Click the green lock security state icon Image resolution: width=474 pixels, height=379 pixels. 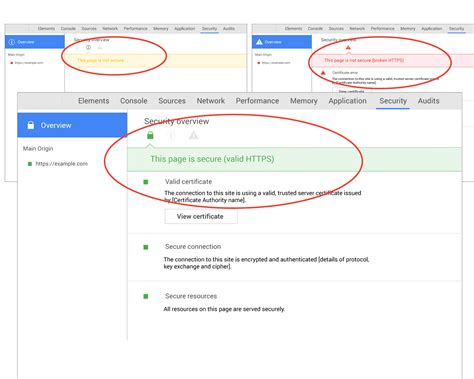pyautogui.click(x=150, y=135)
